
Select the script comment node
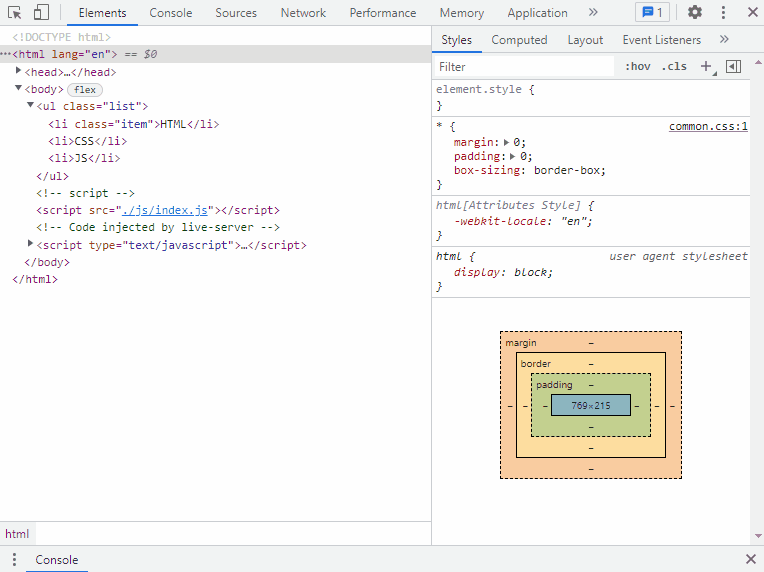(215, 193)
